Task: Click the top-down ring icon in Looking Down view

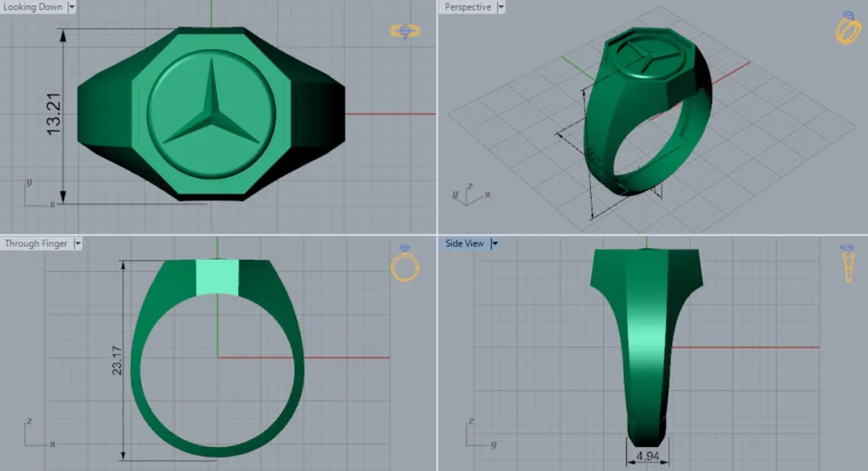Action: [x=405, y=30]
